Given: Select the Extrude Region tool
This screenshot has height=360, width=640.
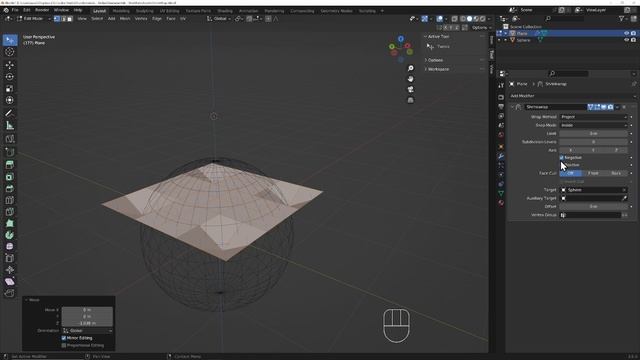Looking at the screenshot, I should point(10,165).
